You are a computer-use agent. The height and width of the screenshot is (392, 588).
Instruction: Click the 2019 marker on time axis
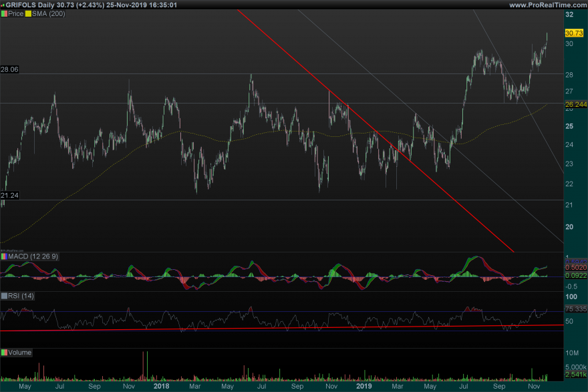click(363, 386)
